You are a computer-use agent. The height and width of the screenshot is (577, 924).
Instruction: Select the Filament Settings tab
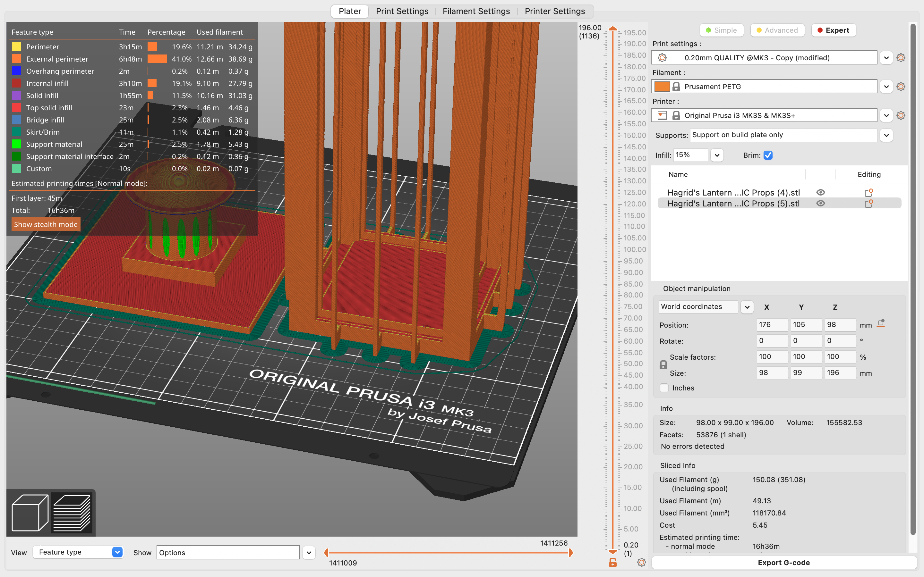(476, 11)
